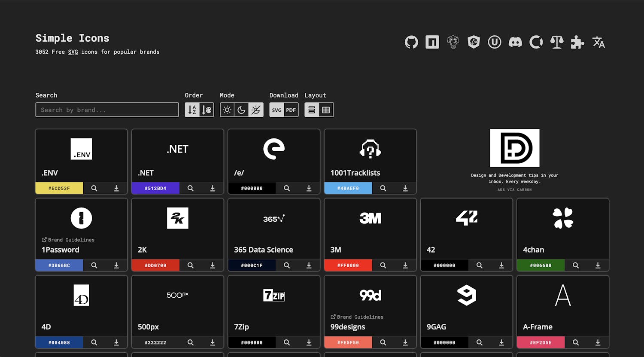Image resolution: width=644 pixels, height=357 pixels.
Task: Click the Open Collective icon
Action: (x=536, y=42)
